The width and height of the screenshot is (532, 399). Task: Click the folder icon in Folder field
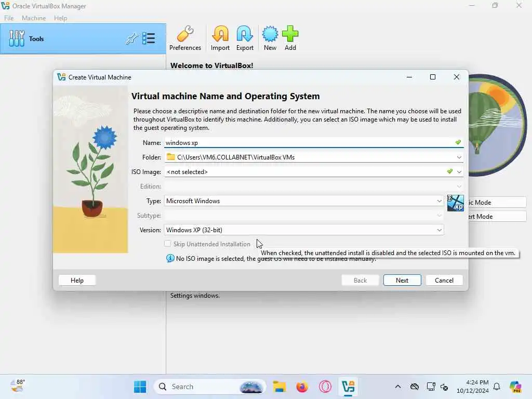(170, 157)
